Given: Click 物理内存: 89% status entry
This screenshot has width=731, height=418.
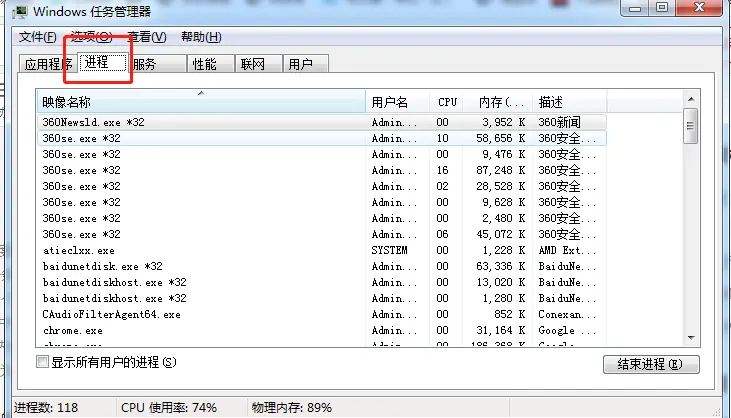Looking at the screenshot, I should point(292,408).
